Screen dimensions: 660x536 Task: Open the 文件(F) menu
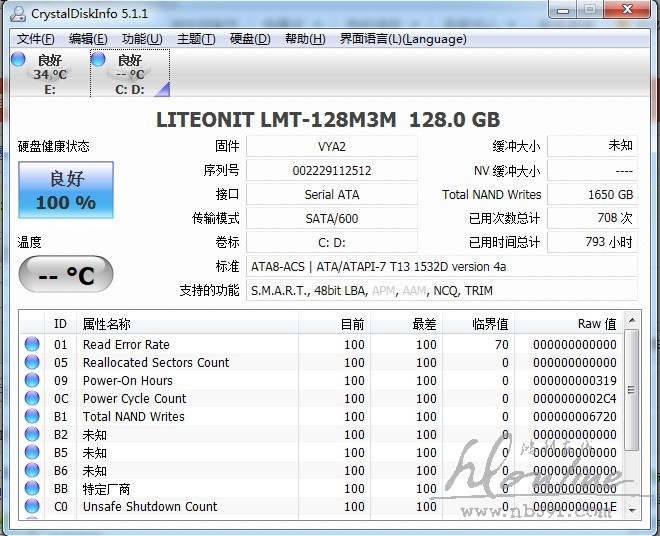pyautogui.click(x=36, y=39)
